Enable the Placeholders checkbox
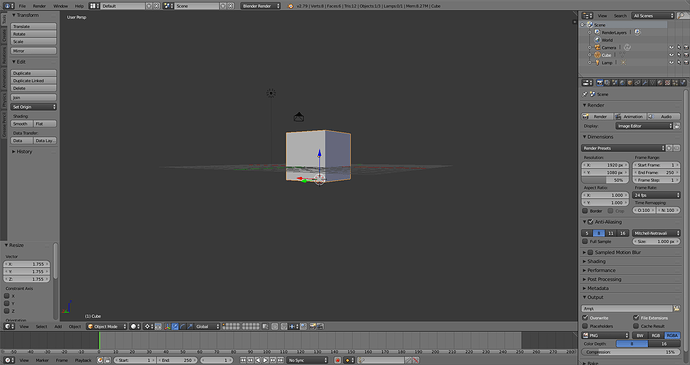Viewport: 690px width, 365px height. (x=585, y=326)
